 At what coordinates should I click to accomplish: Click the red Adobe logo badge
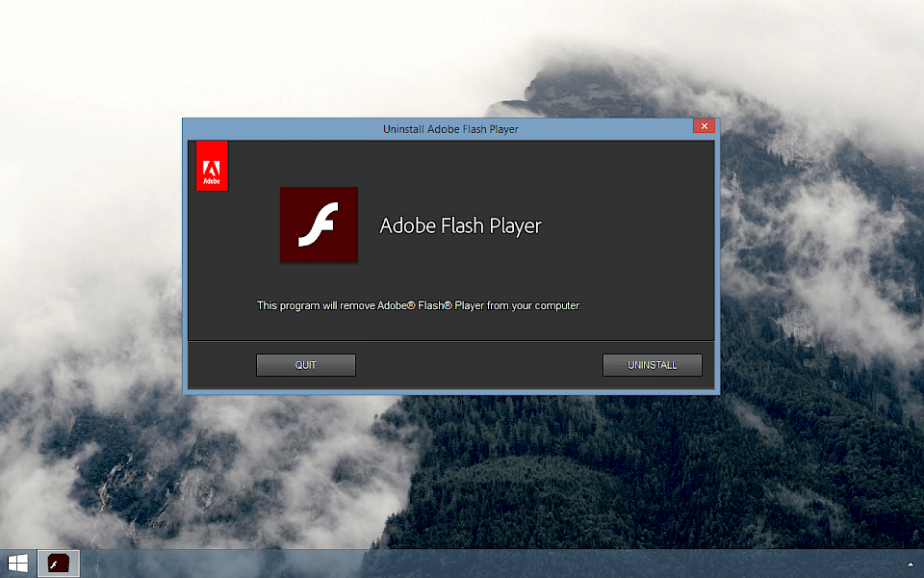click(x=212, y=167)
